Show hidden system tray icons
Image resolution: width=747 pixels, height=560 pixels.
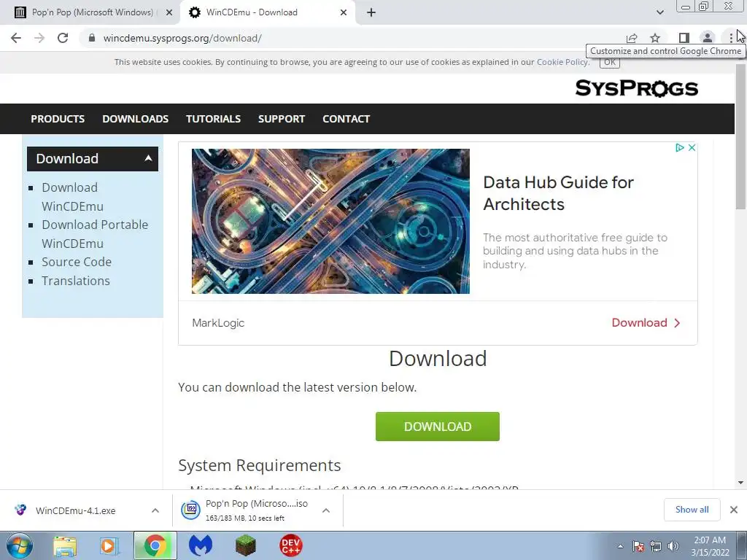coord(620,546)
